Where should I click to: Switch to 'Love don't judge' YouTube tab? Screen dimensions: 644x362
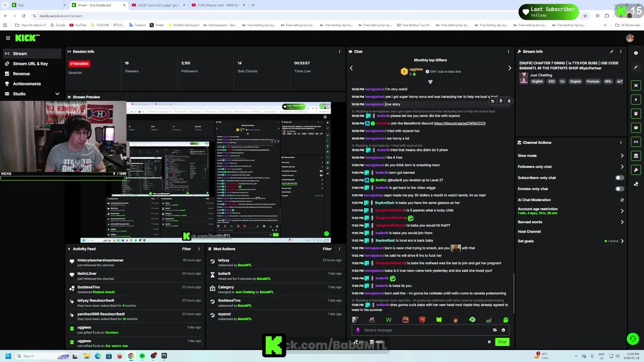tap(158, 5)
